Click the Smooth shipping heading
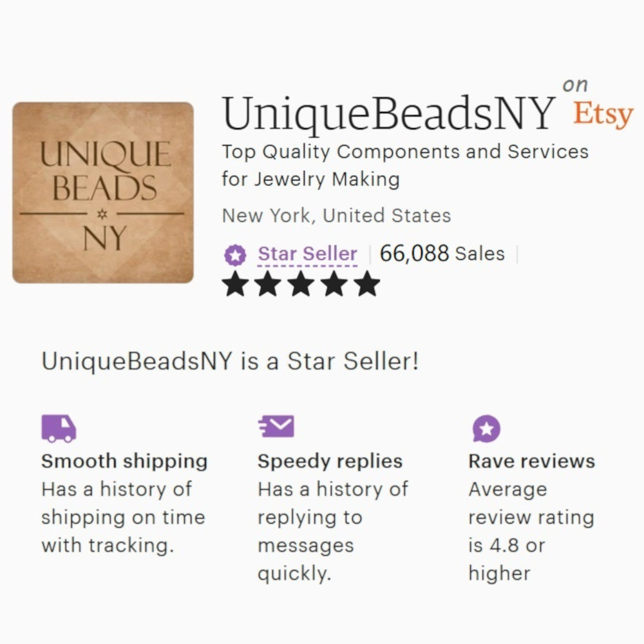Screen dimensions: 644x644 pos(124,461)
